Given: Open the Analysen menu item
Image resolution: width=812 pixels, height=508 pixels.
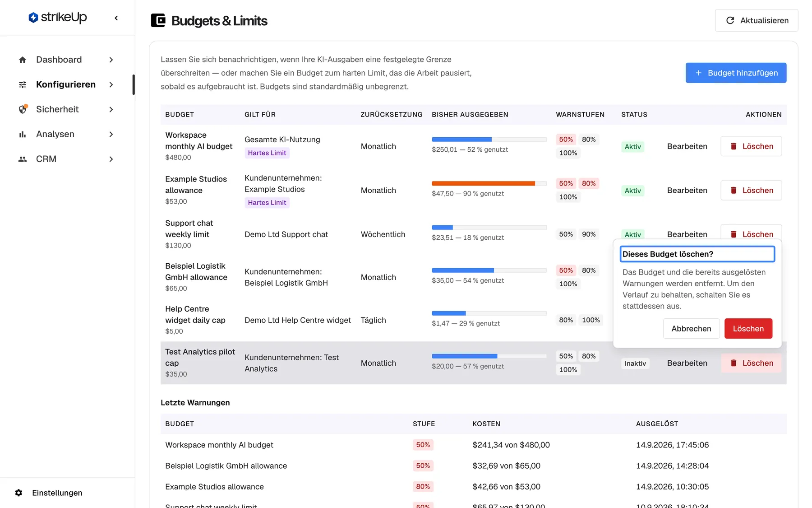Looking at the screenshot, I should click(x=67, y=134).
